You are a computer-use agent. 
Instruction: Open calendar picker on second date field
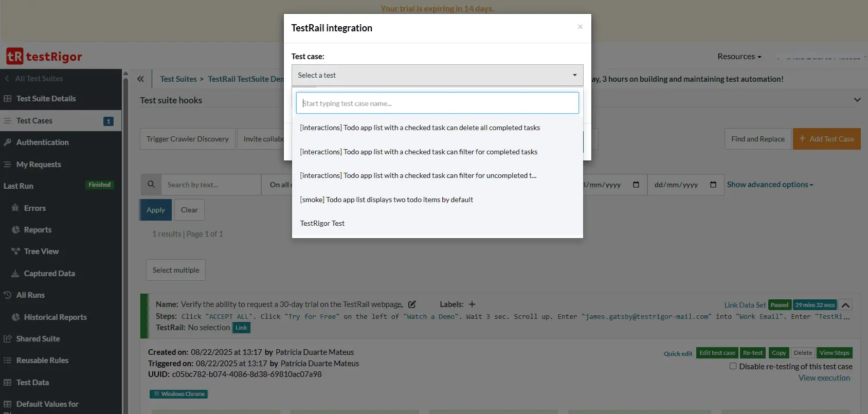[713, 185]
